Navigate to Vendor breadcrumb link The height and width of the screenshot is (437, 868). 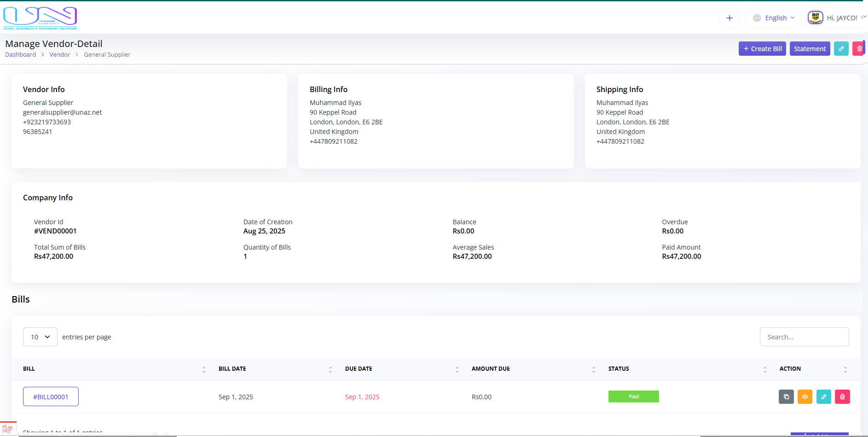(60, 54)
